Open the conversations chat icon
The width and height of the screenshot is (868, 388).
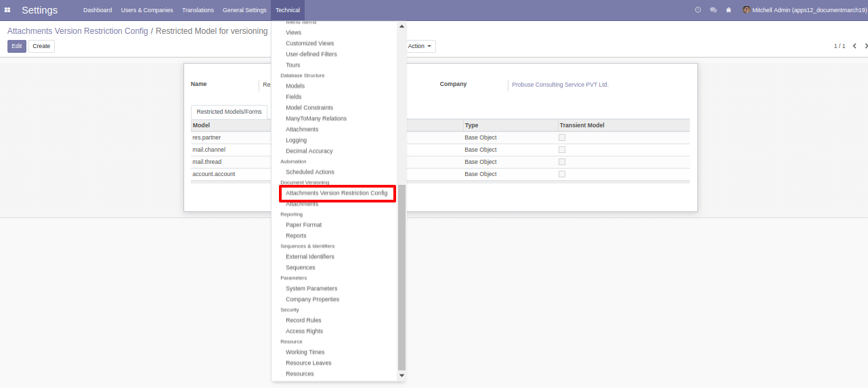tap(713, 10)
